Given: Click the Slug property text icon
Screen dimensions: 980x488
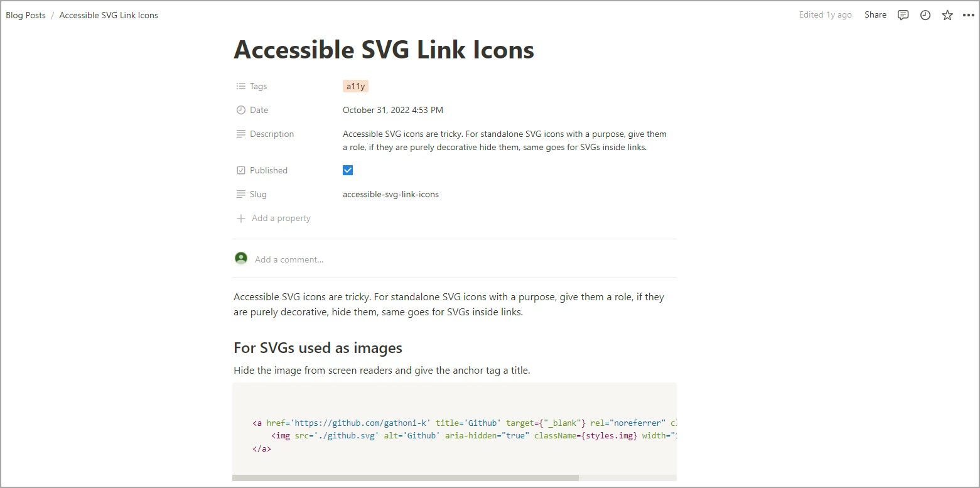Looking at the screenshot, I should [x=241, y=194].
